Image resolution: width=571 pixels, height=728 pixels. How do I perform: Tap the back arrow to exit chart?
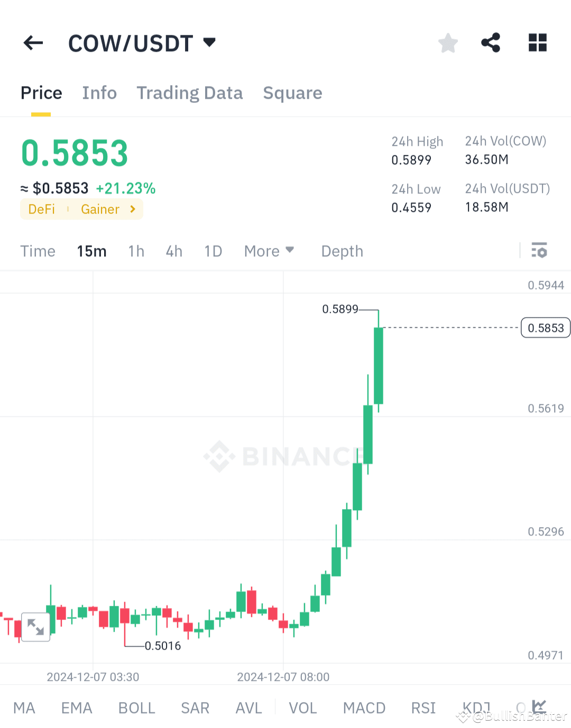(x=33, y=43)
